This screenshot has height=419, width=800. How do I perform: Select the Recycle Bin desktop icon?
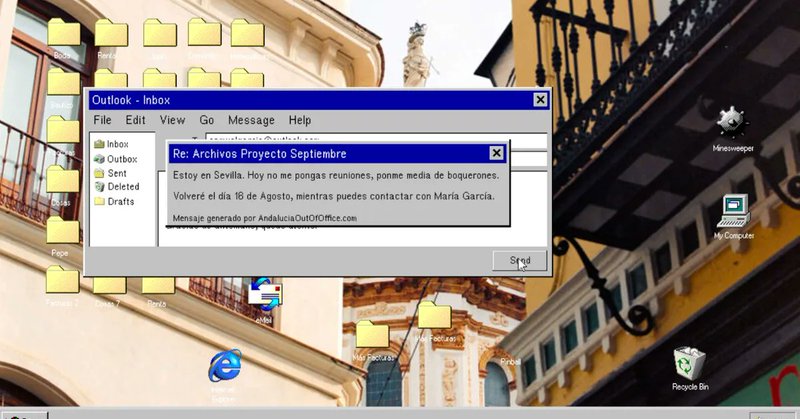coord(690,368)
